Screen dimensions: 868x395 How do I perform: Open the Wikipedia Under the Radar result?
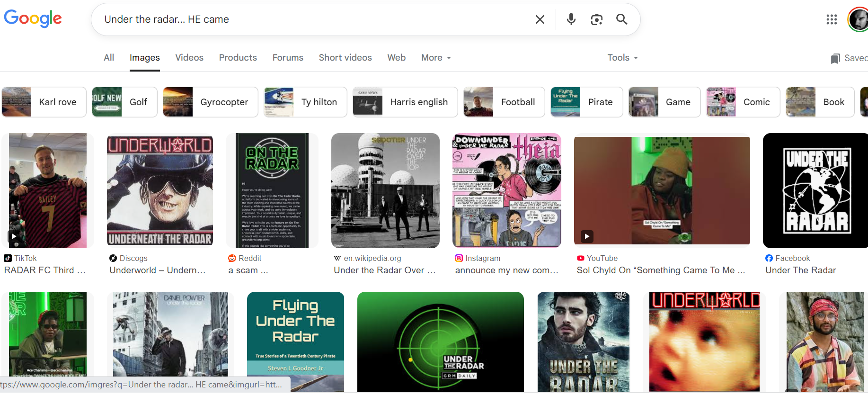(x=385, y=191)
